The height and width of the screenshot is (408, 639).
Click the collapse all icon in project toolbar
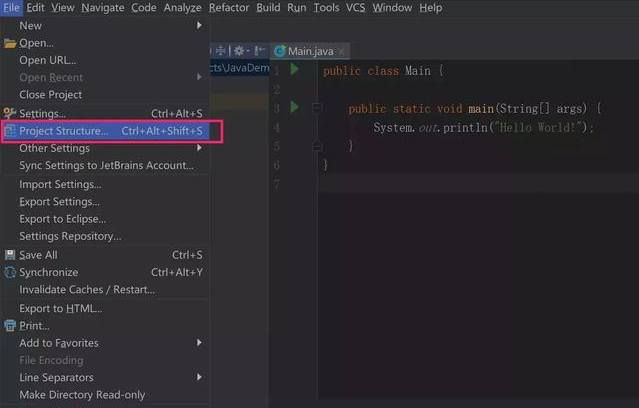click(220, 51)
